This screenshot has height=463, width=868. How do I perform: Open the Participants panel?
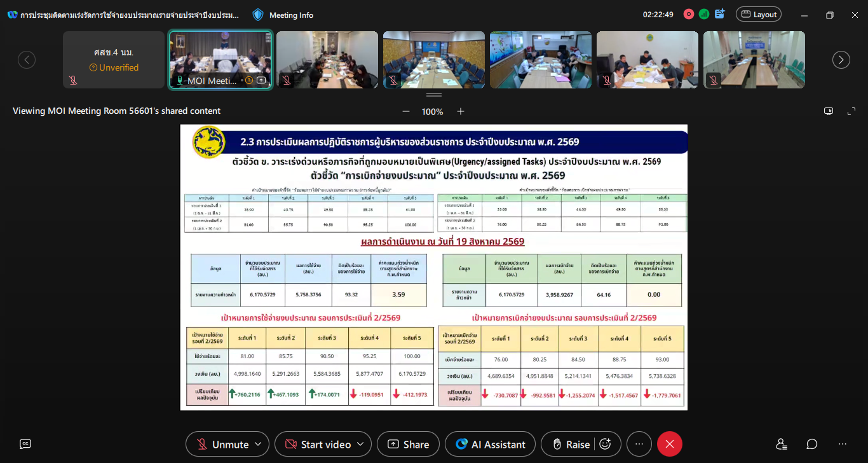pos(782,444)
